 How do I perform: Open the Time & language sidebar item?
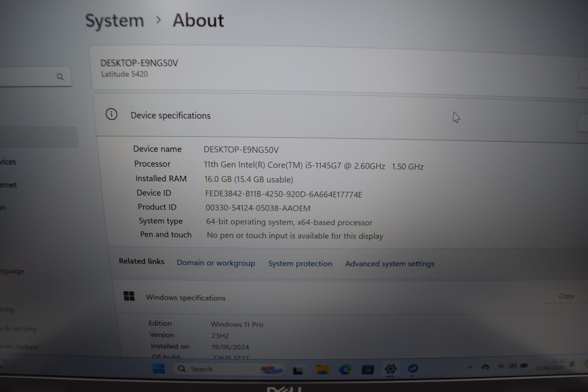pyautogui.click(x=12, y=271)
